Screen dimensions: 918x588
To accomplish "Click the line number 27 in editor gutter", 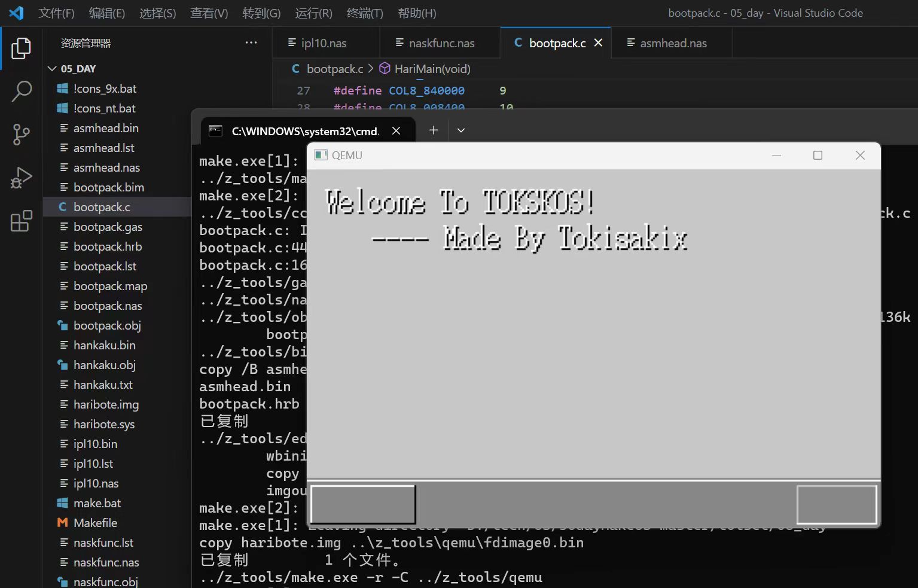I will coord(303,90).
